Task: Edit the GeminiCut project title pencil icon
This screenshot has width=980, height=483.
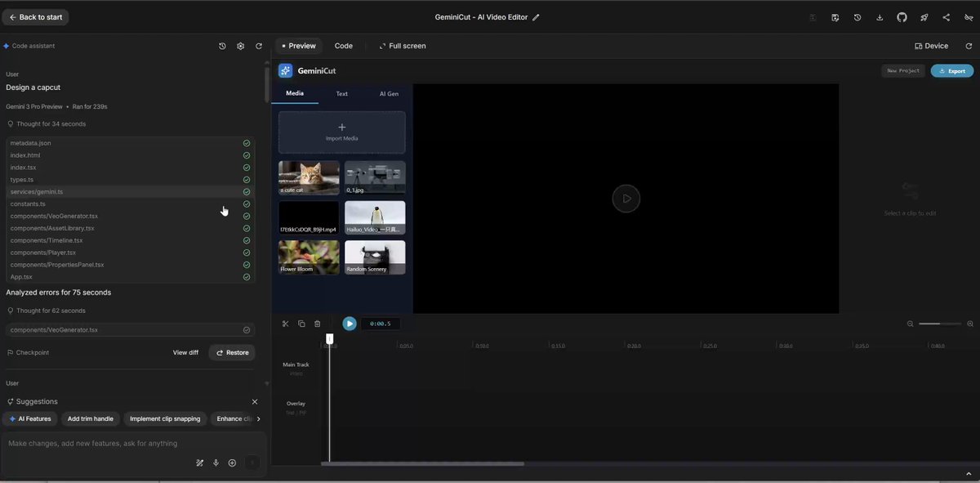Action: click(x=537, y=17)
